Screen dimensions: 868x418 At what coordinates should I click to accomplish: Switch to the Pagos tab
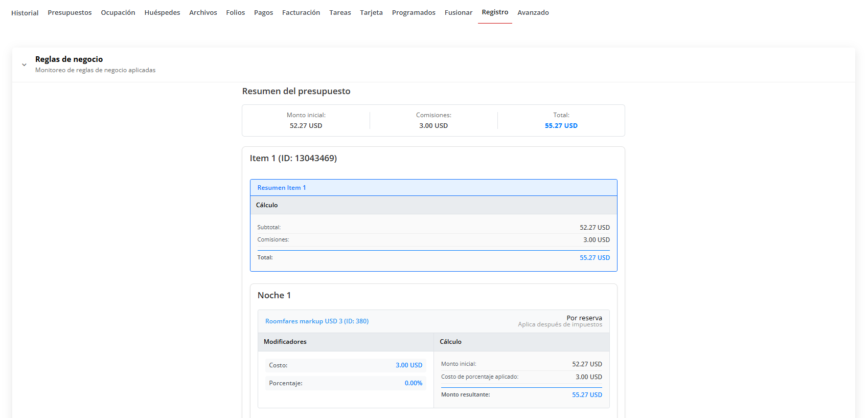pyautogui.click(x=263, y=13)
